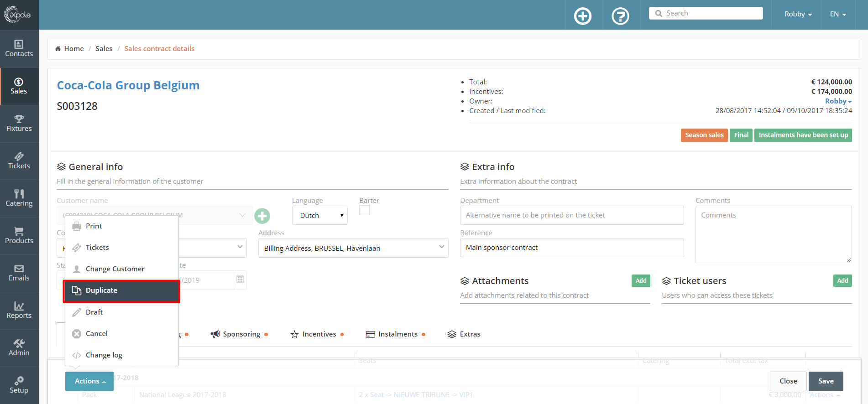Choose Duplicate in the Actions menu

point(121,291)
